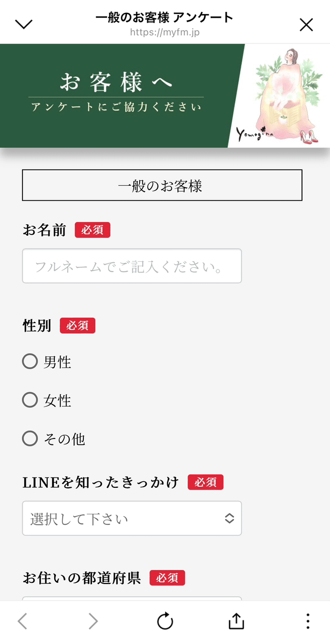330x644 pixels.
Task: Tap the dropdown's double-chevron selector icon
Action: (x=230, y=518)
